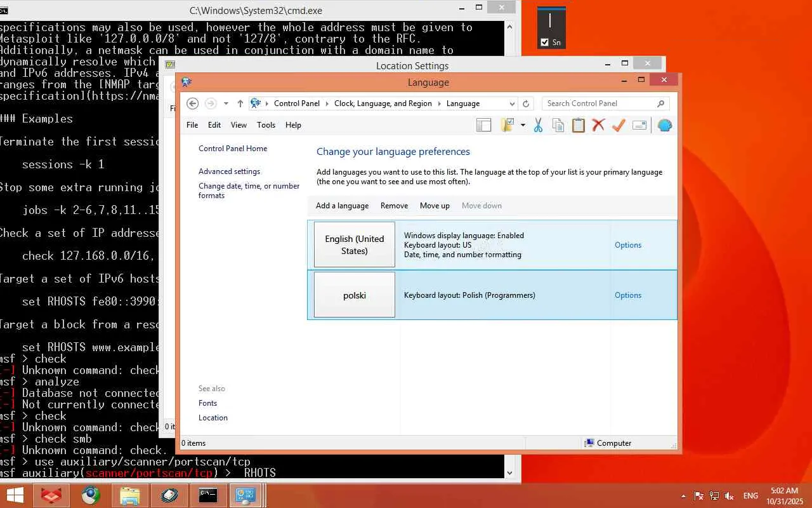This screenshot has width=812, height=508.
Task: Click the scroll-down arrow in cmd.exe window
Action: (x=509, y=473)
